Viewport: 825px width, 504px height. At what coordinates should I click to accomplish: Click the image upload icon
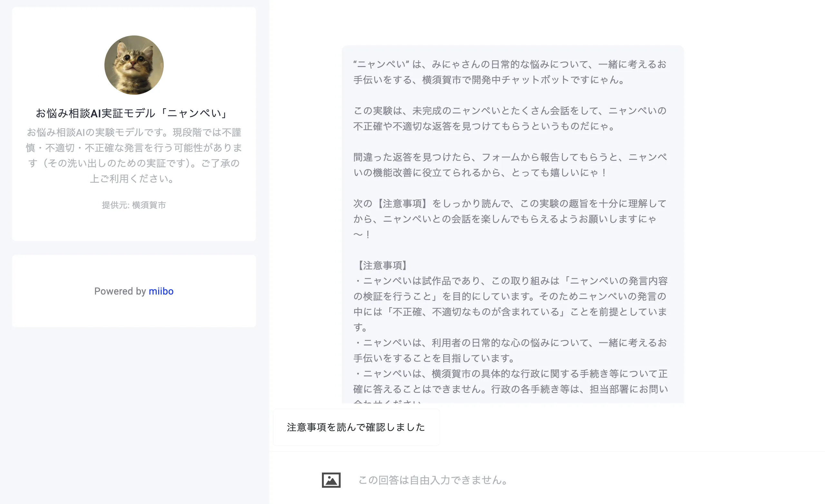click(331, 480)
